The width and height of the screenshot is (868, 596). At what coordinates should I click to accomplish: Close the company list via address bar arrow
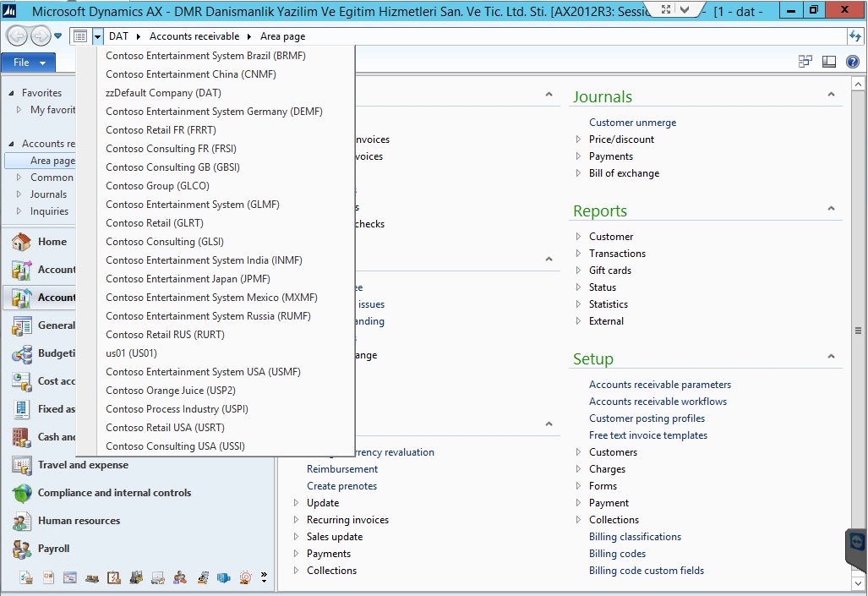[97, 36]
